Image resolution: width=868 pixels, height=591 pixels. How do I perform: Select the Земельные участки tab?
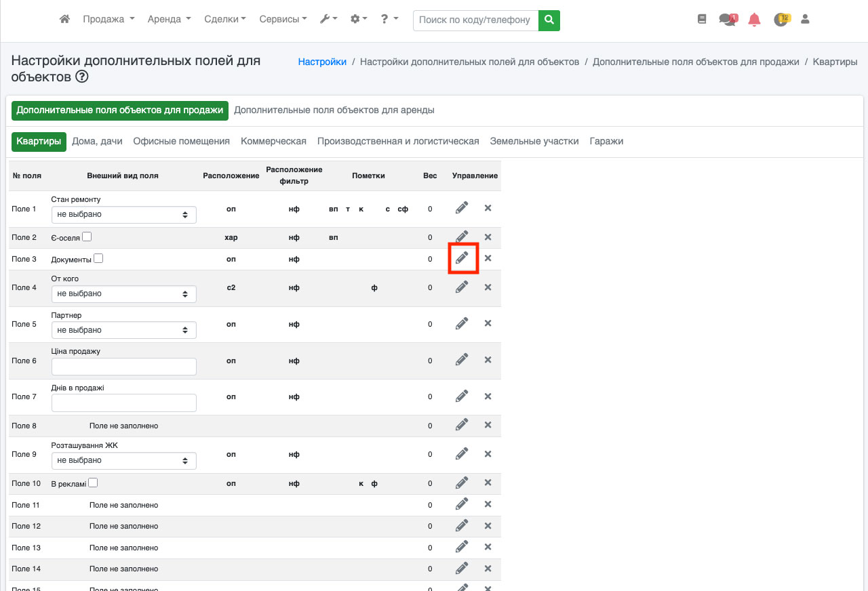tap(534, 142)
